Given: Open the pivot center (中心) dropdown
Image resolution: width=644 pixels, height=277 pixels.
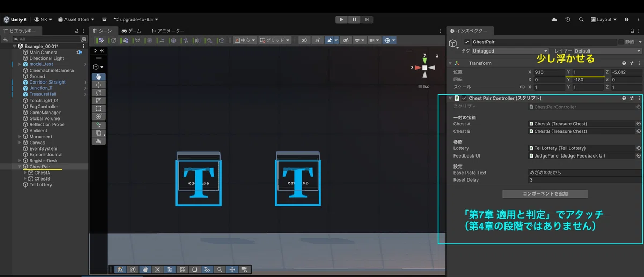Looking at the screenshot, I should 245,40.
